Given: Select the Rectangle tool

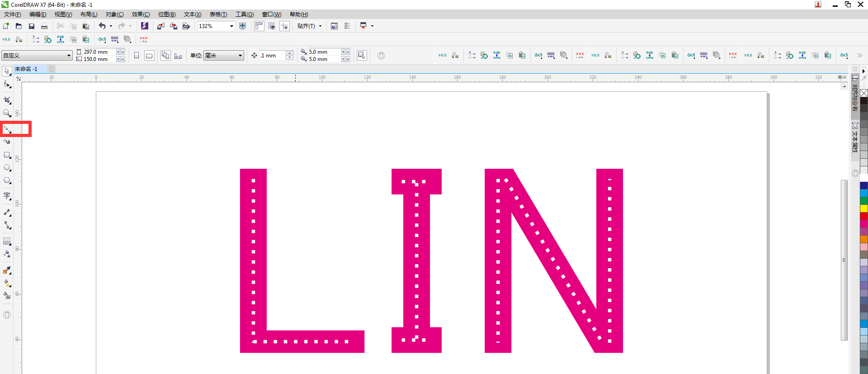Looking at the screenshot, I should click(x=7, y=155).
